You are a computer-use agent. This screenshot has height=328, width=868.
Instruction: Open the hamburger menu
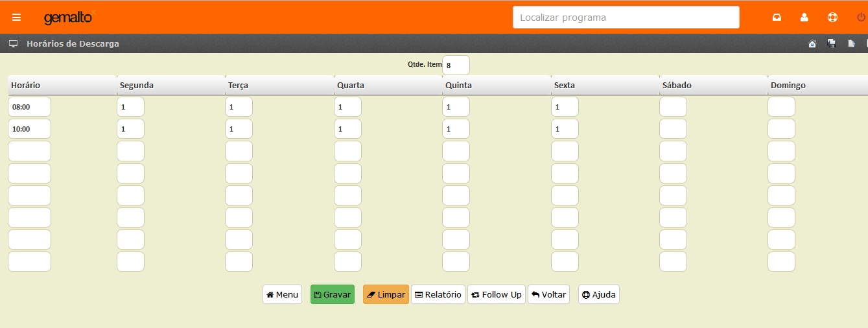pyautogui.click(x=16, y=18)
